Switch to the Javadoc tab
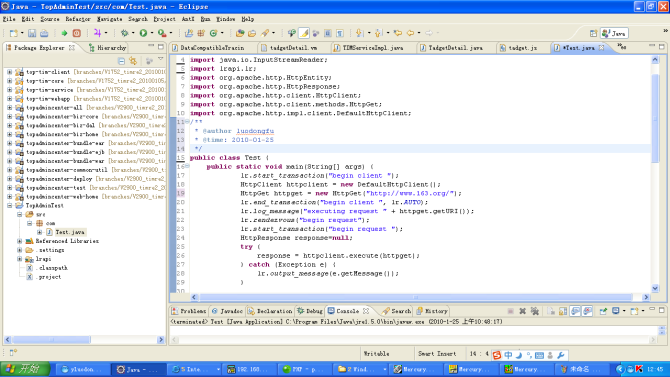The image size is (670, 377). (x=227, y=311)
